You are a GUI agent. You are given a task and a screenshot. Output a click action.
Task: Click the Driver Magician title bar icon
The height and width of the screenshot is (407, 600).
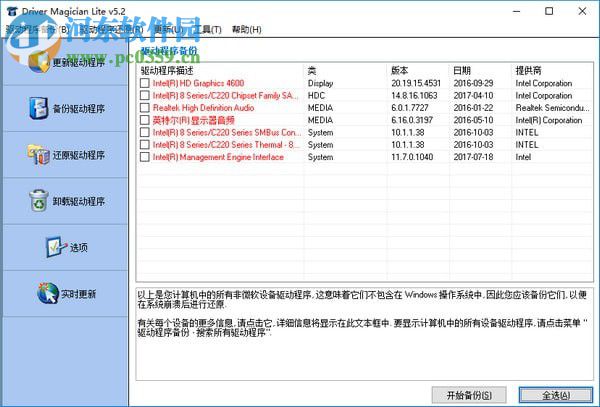(x=12, y=11)
